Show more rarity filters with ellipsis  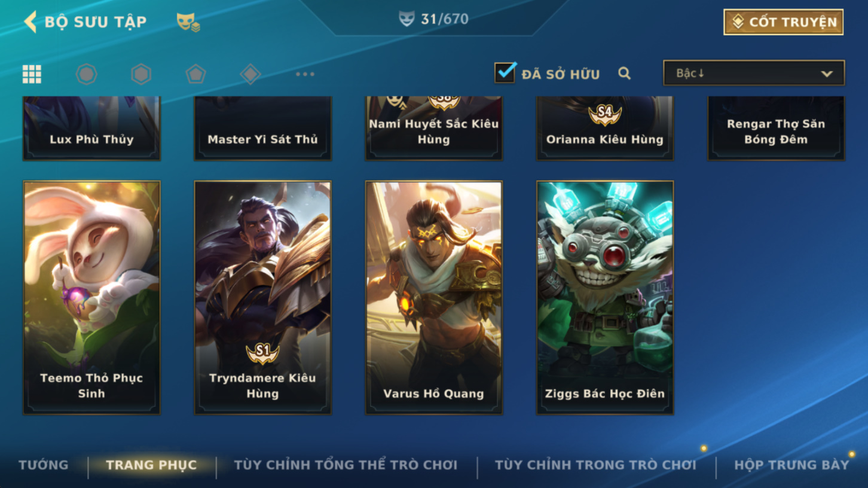305,74
